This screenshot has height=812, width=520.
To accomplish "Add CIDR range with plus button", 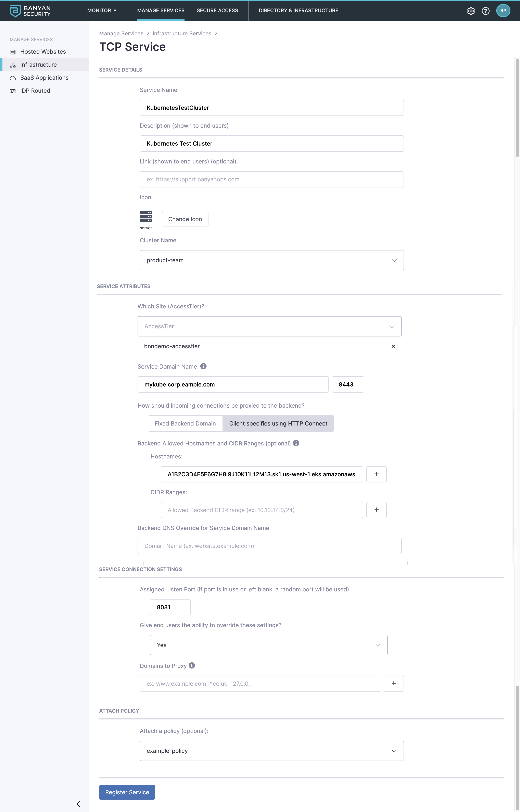I will (x=377, y=510).
